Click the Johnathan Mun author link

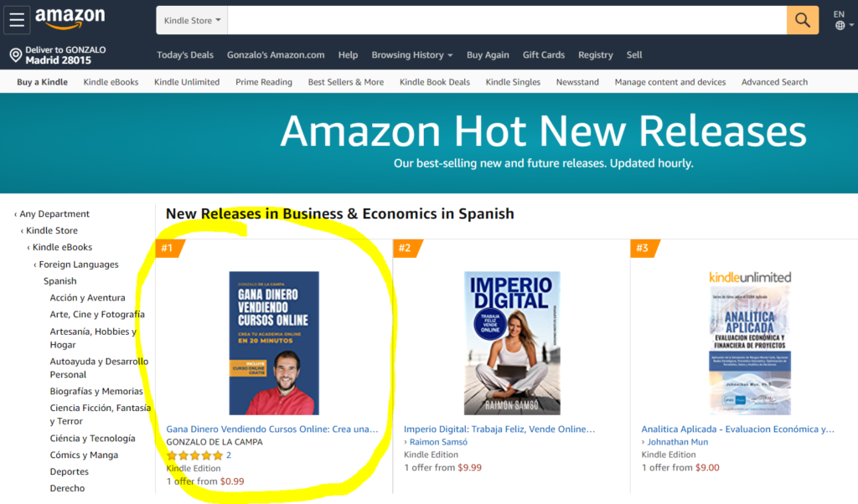coord(677,442)
